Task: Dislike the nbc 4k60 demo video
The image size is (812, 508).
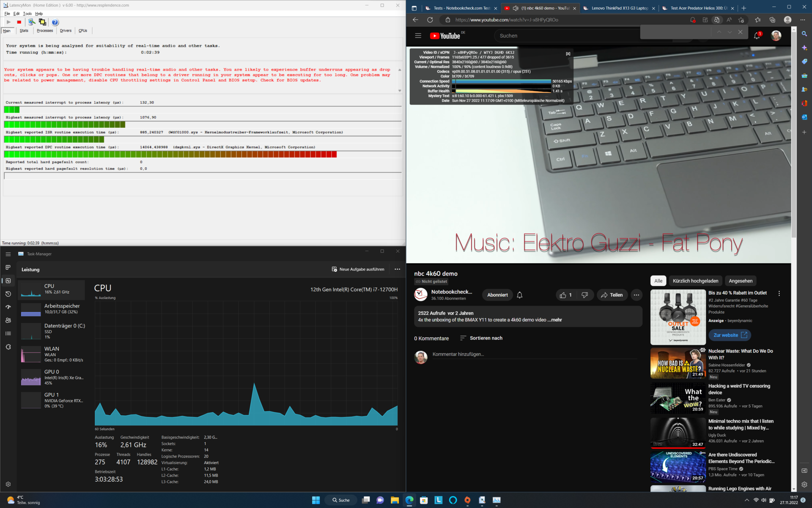Action: point(584,295)
